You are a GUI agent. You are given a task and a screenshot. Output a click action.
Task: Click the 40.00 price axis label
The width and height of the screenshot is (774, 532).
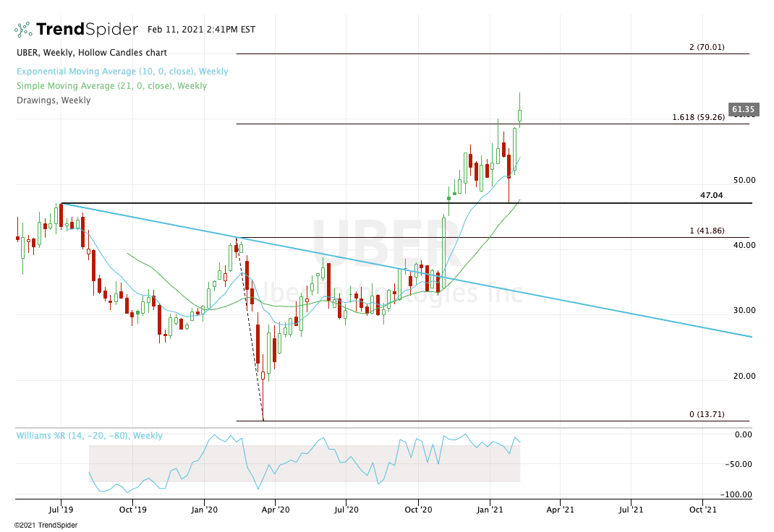coord(744,245)
